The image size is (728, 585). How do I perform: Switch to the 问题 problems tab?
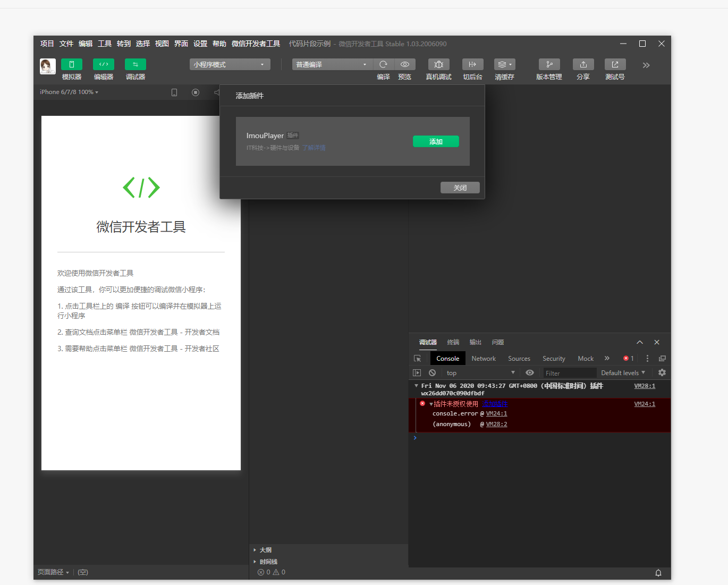pos(498,342)
